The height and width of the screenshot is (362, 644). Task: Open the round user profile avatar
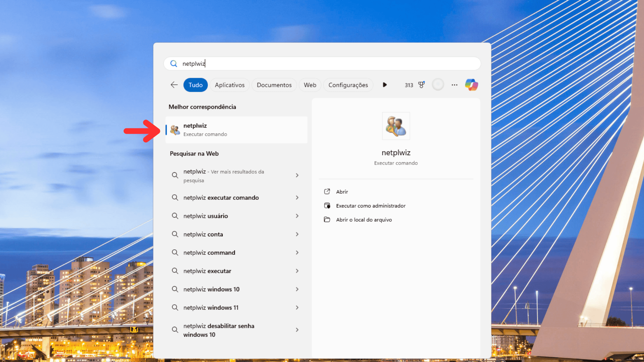point(438,85)
